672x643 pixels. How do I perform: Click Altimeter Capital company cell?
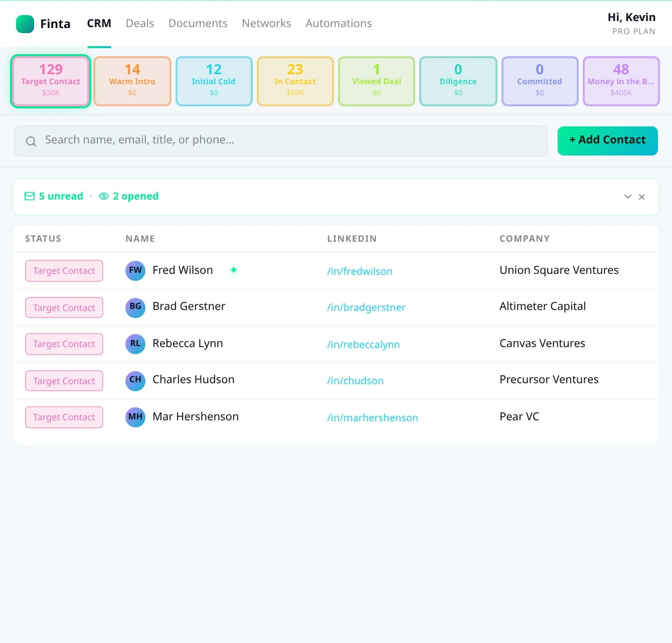[x=543, y=306]
